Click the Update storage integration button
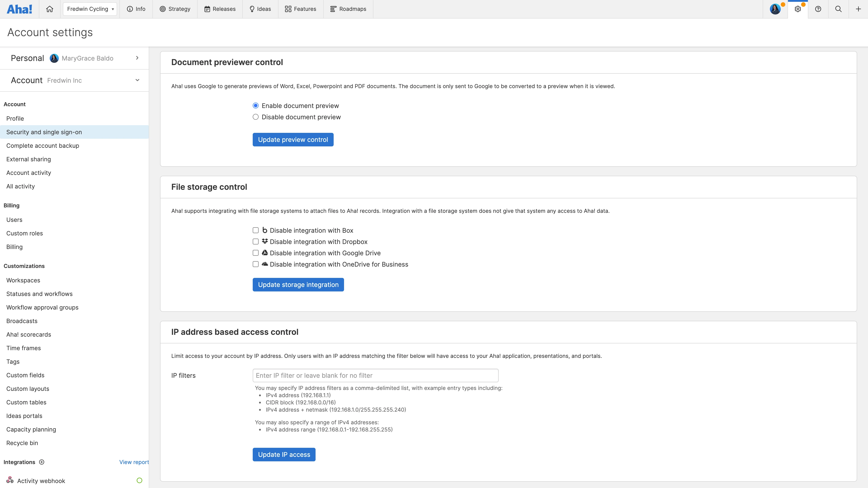Viewport: 868px width, 488px height. point(298,285)
